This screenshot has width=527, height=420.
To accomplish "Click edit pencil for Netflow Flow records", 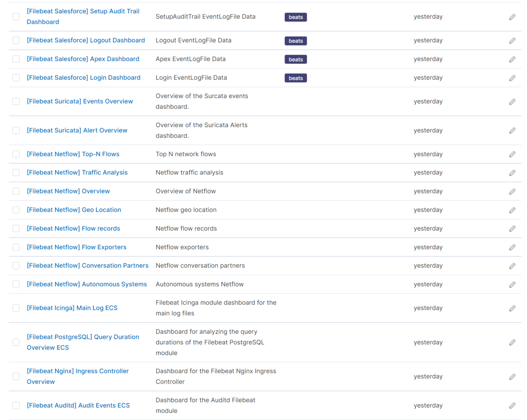I will [512, 229].
